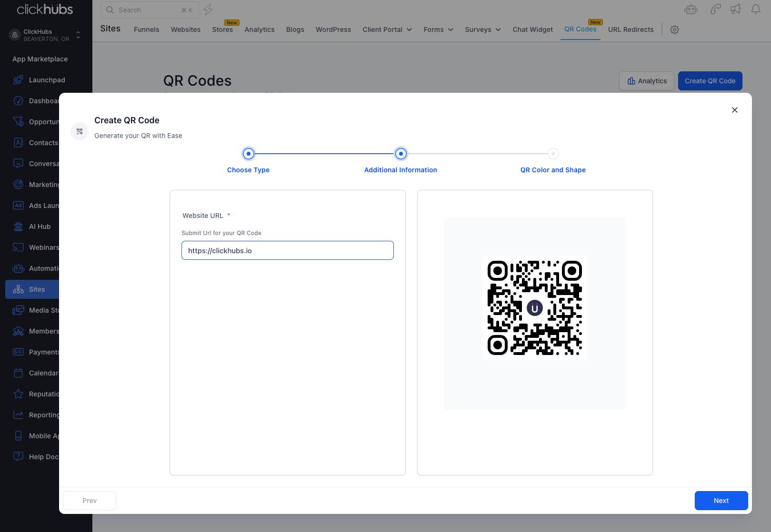Click the Website URL input field
Image resolution: width=771 pixels, height=532 pixels.
coord(288,250)
